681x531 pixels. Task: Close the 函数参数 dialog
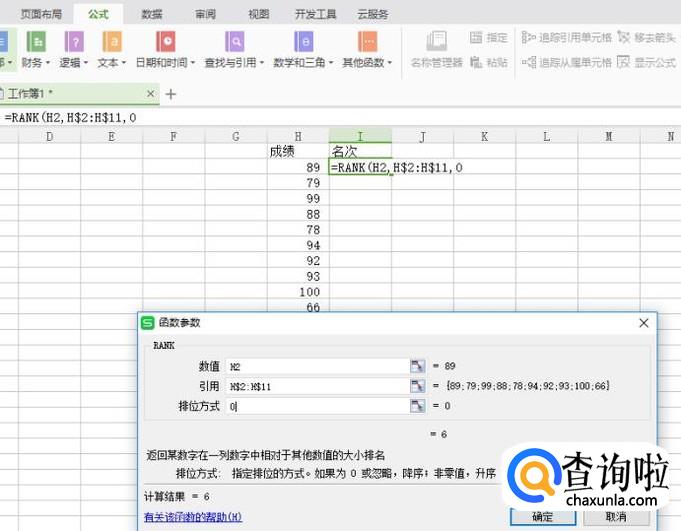644,323
